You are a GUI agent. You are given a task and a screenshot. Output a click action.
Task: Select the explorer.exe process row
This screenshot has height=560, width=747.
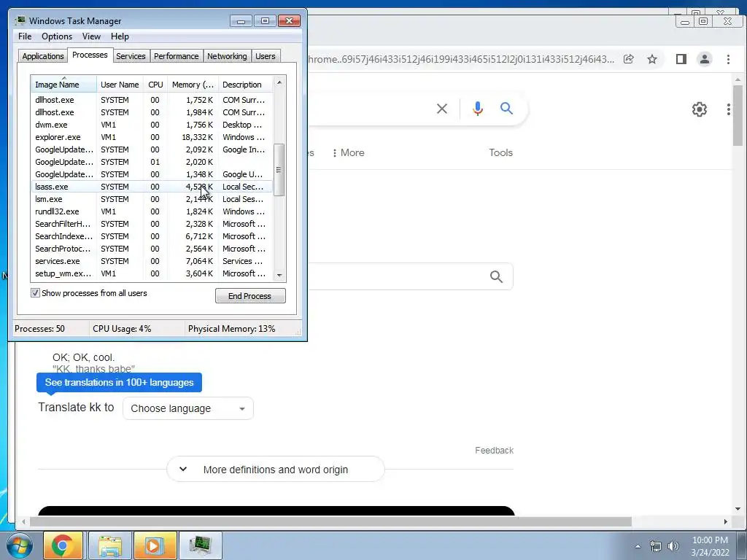pos(152,137)
